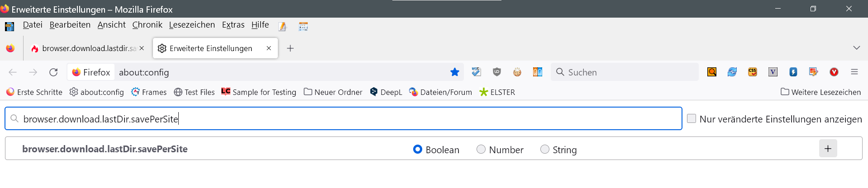Open the Firefox hamburger application menu
The image size is (868, 188).
click(x=854, y=72)
